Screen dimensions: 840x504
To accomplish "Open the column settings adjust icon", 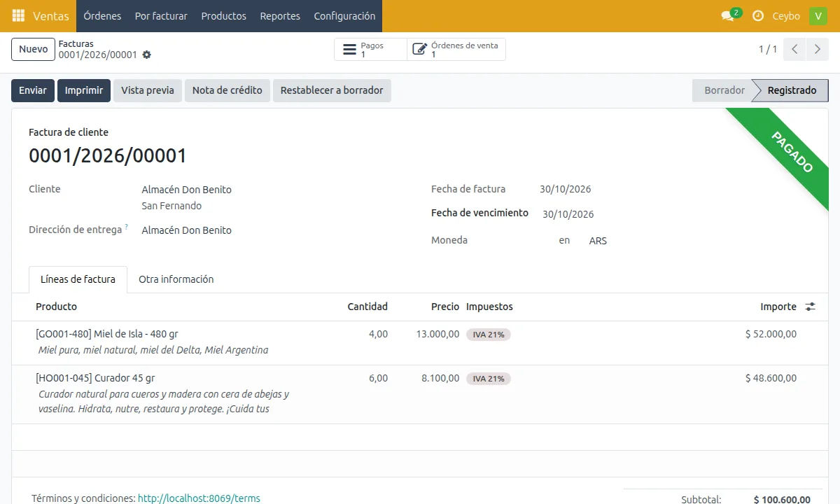I will [811, 307].
